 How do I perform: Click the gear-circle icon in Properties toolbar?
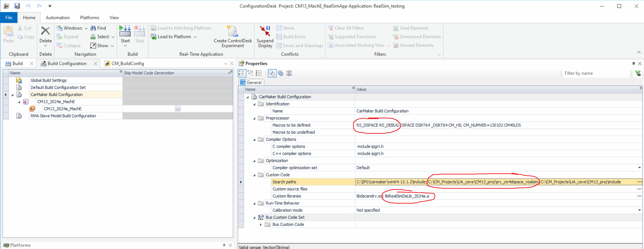click(289, 73)
